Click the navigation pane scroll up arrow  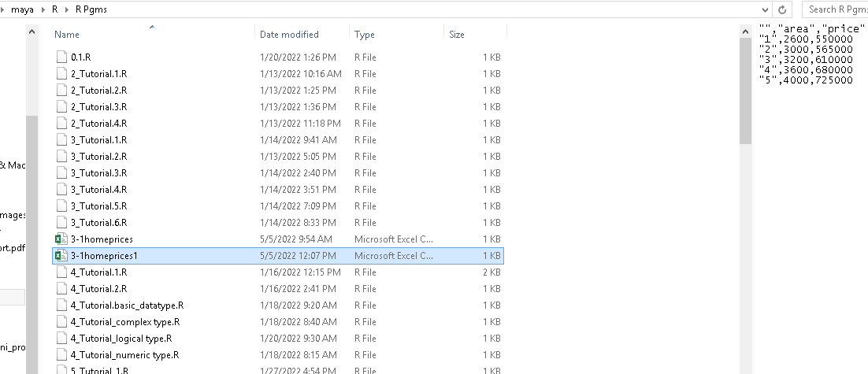(x=32, y=32)
